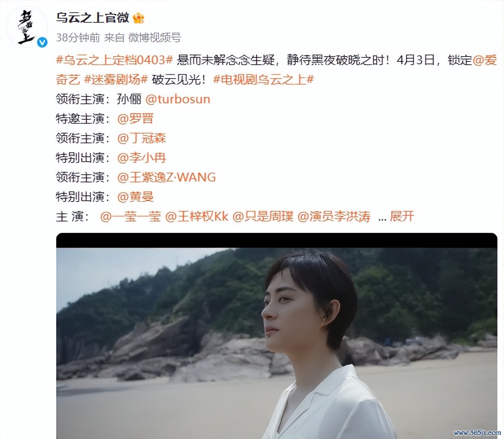The width and height of the screenshot is (504, 439).
Task: Click the gold crown badge beside account name
Action: coord(139,18)
